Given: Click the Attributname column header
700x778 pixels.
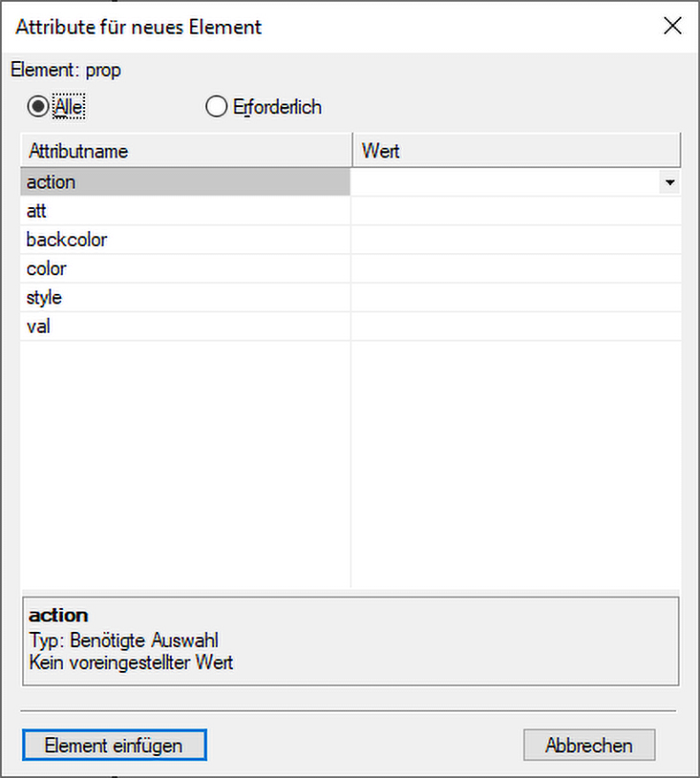Looking at the screenshot, I should pos(186,150).
